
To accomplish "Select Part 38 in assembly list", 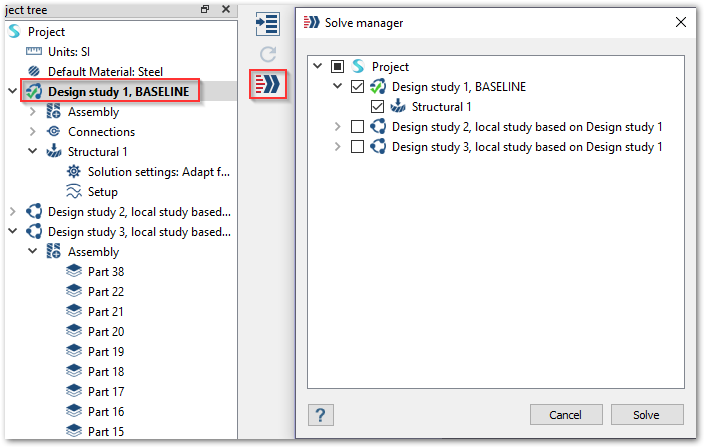I will (105, 272).
